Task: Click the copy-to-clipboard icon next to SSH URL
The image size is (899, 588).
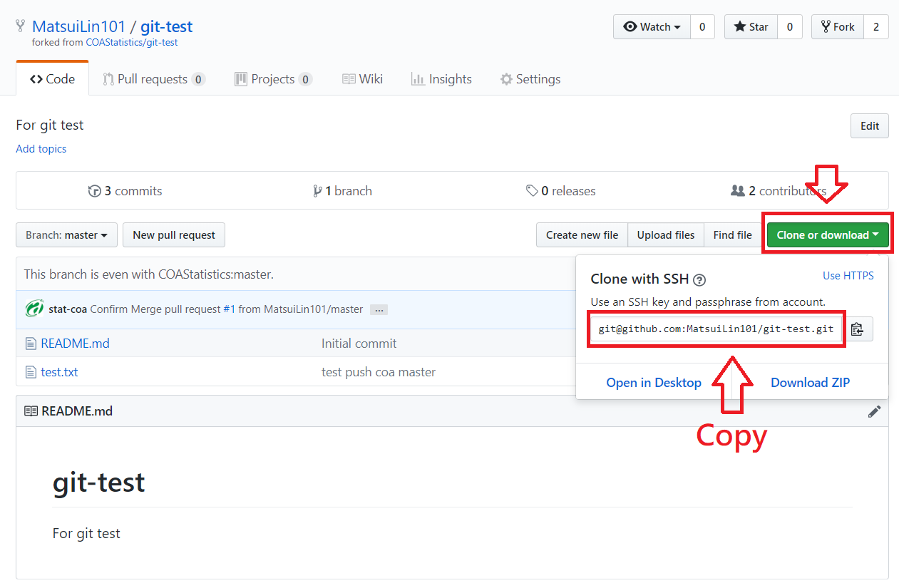Action: click(857, 329)
